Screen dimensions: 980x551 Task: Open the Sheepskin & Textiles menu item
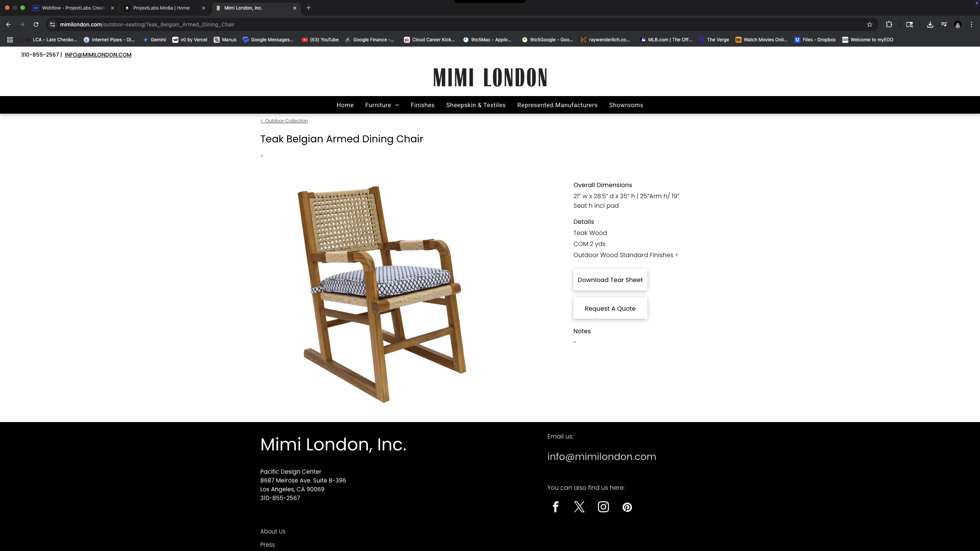(476, 105)
